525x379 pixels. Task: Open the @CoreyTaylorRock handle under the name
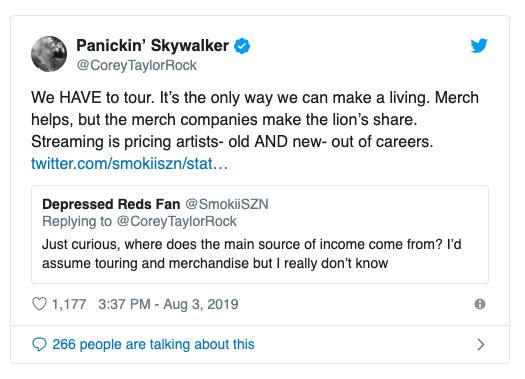(x=137, y=65)
